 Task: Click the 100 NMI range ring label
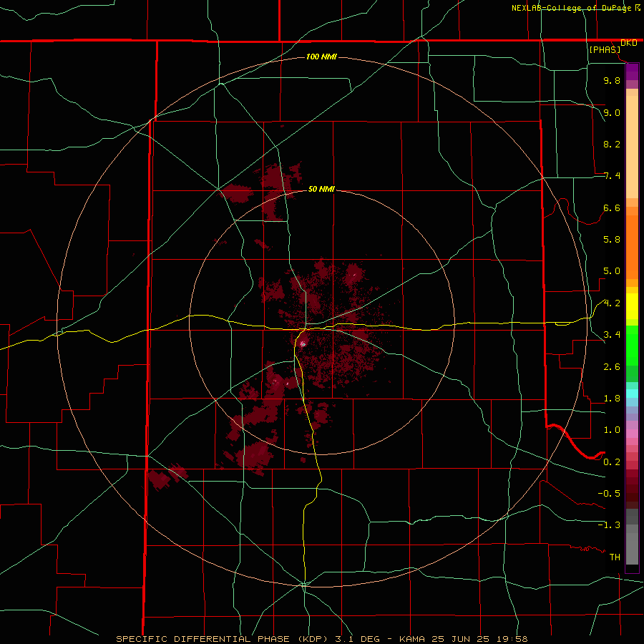pyautogui.click(x=321, y=57)
